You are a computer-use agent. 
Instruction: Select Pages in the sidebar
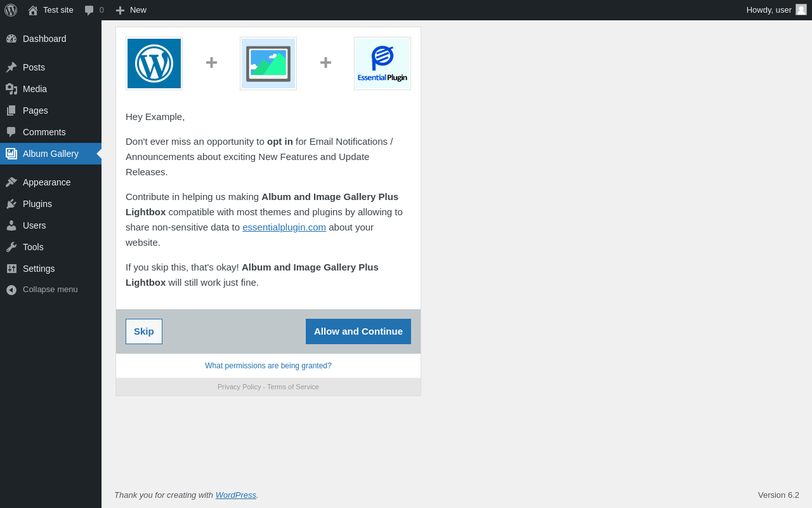click(x=36, y=110)
